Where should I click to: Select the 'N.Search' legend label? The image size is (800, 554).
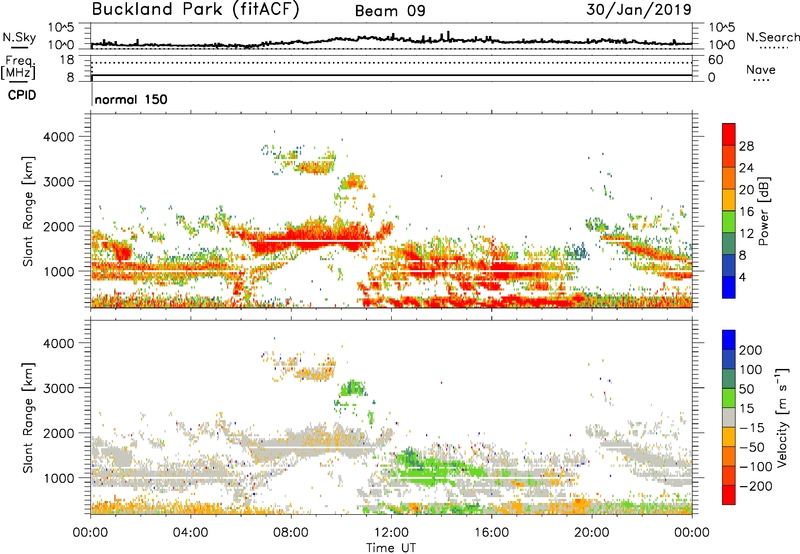point(772,37)
